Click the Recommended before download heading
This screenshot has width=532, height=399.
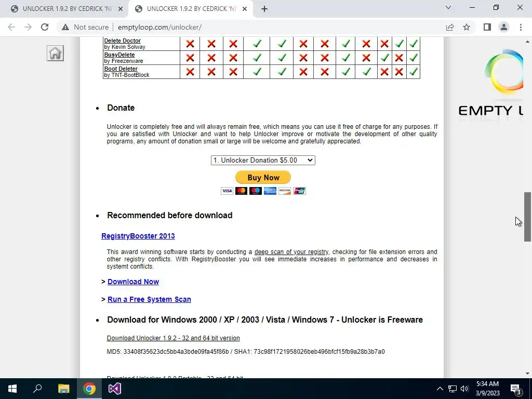pyautogui.click(x=170, y=215)
